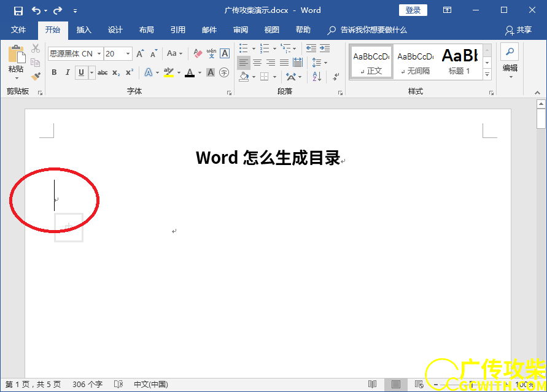Apply subscript formatting x₂

click(116, 72)
